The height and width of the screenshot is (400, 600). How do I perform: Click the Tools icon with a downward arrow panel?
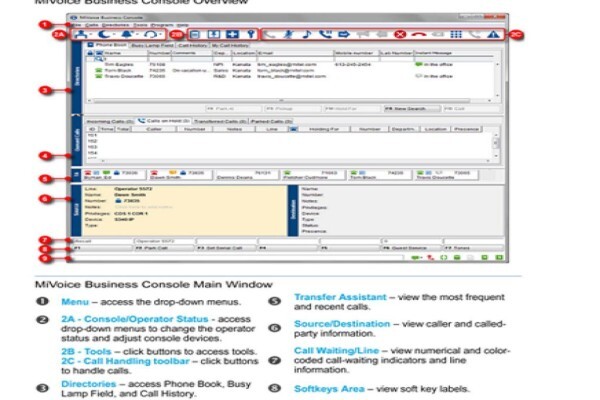[x=214, y=34]
